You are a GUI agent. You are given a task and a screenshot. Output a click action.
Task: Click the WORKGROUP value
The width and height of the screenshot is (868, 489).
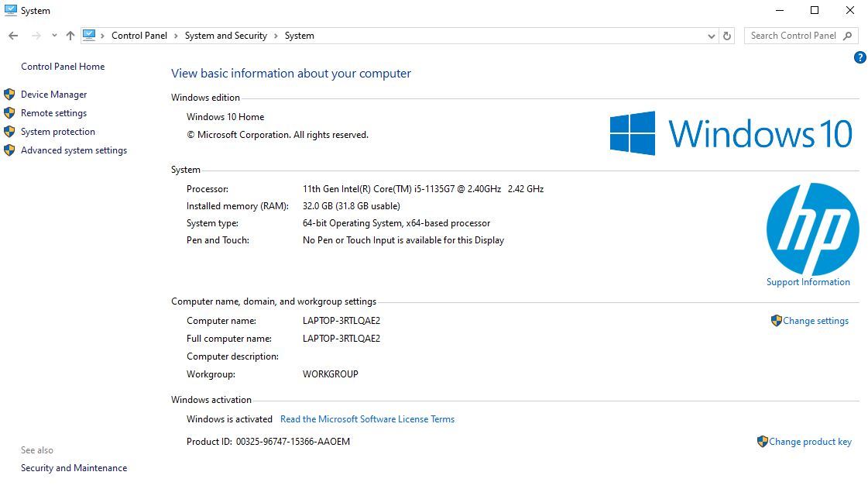click(x=331, y=374)
